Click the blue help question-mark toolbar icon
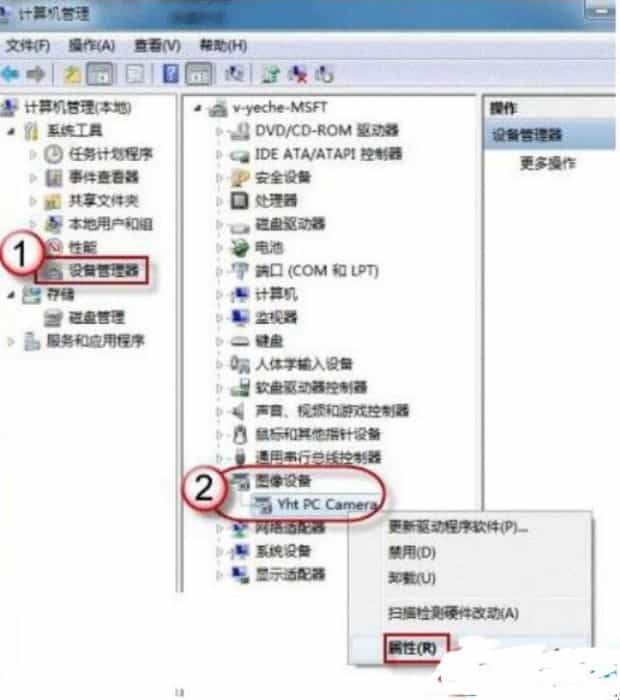The height and width of the screenshot is (700, 620). click(171, 74)
